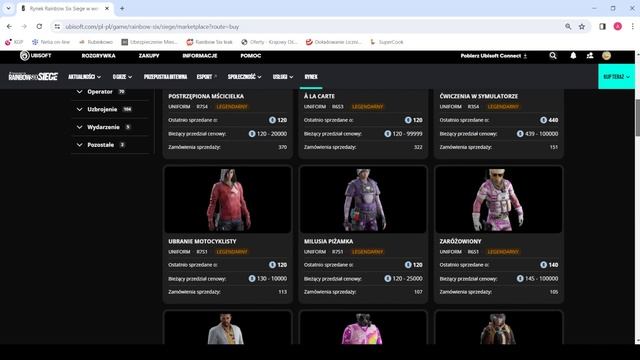The height and width of the screenshot is (360, 640).
Task: Open Zaróżowiony item image
Action: [499, 200]
